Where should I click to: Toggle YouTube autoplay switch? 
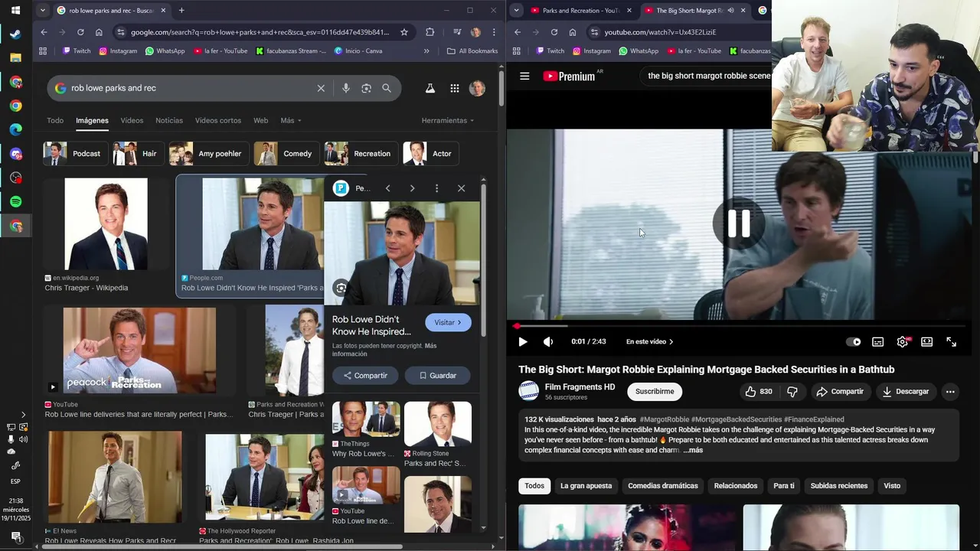tap(853, 342)
